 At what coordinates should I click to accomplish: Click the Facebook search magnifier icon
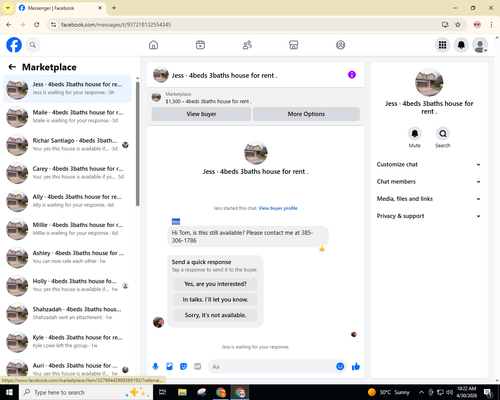(x=33, y=45)
